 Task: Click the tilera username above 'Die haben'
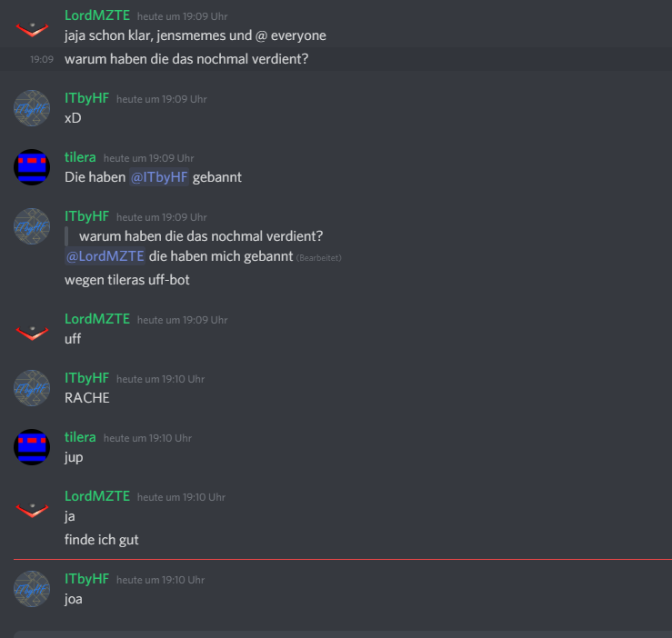80,157
